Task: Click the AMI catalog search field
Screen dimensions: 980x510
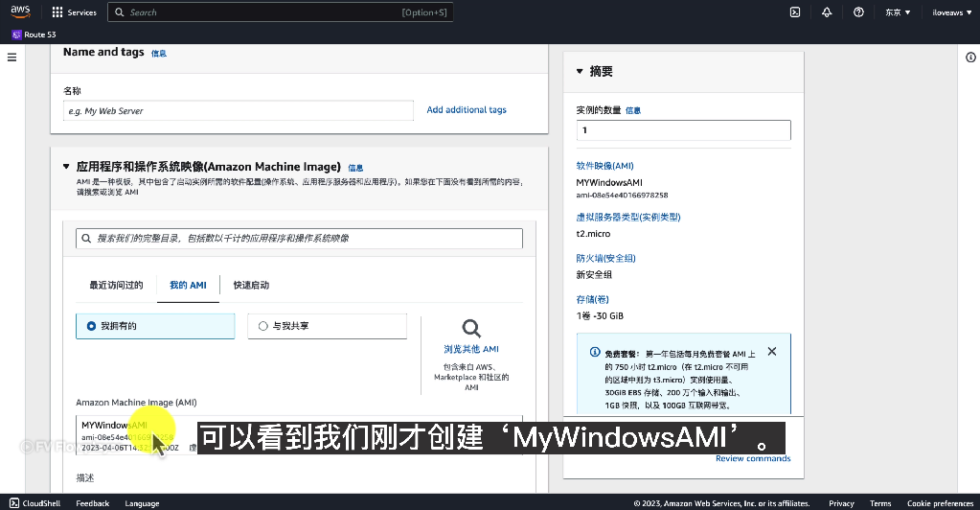Action: (300, 239)
